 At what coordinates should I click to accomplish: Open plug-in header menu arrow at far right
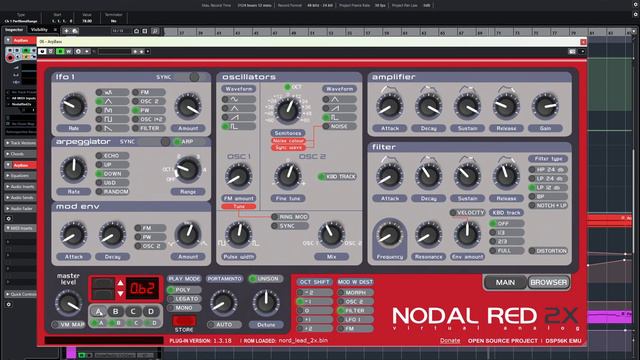[x=582, y=51]
